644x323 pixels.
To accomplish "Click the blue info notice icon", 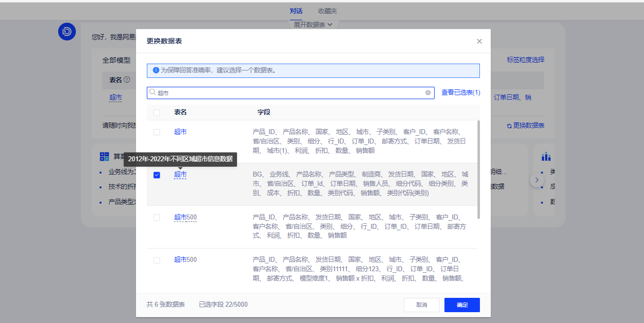I will tap(156, 71).
